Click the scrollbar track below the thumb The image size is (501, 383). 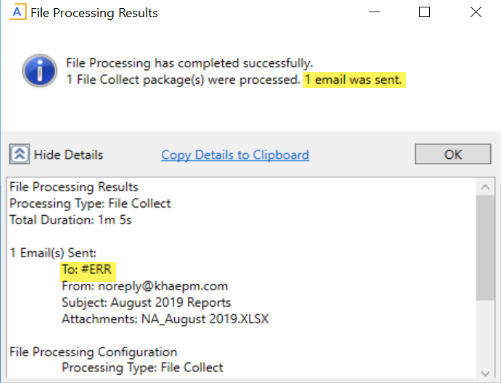485,333
